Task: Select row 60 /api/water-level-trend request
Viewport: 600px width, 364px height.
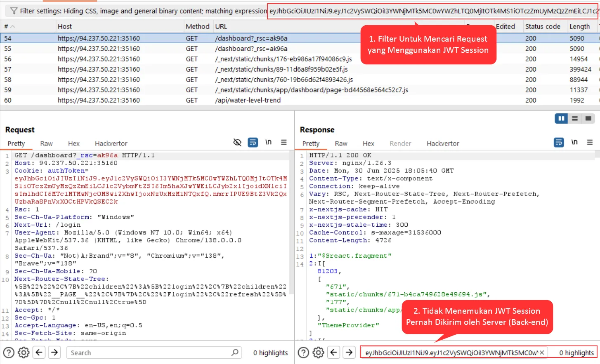Action: pos(300,100)
